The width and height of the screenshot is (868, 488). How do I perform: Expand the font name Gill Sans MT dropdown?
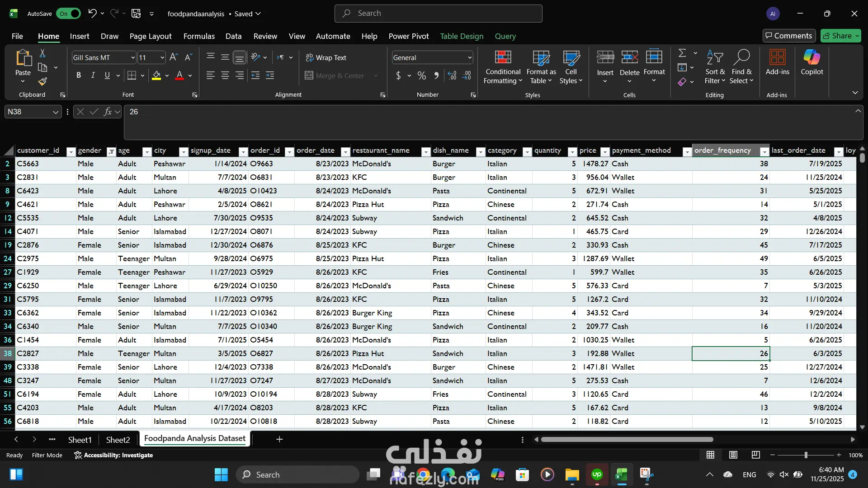132,57
